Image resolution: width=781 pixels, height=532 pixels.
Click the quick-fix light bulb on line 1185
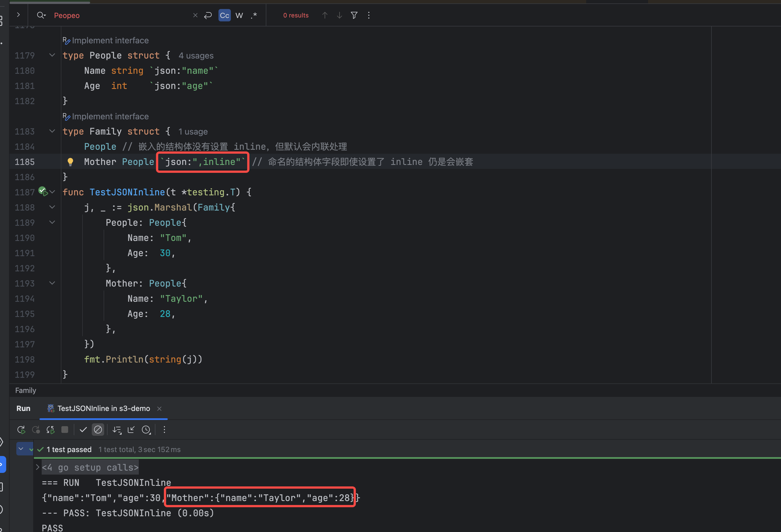click(x=70, y=162)
